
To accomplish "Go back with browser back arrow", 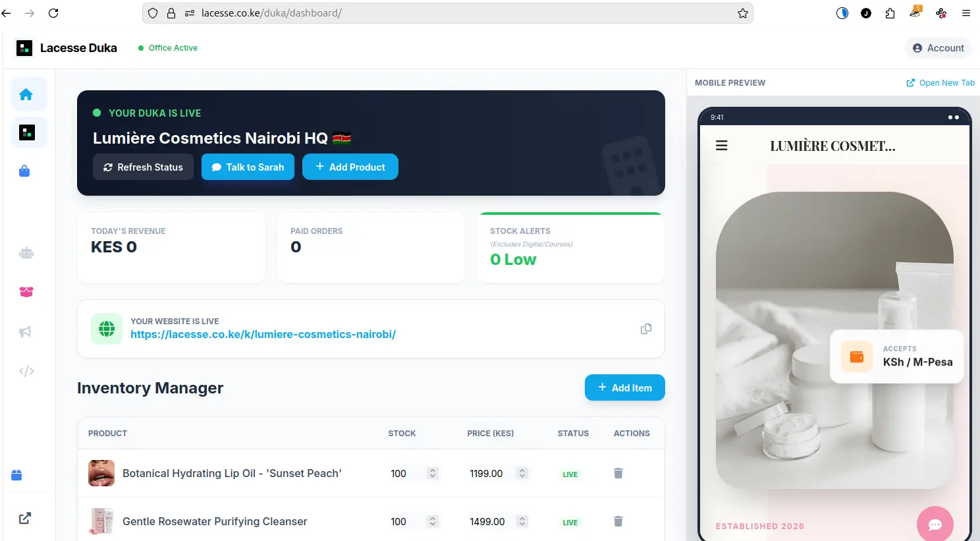I will coord(7,13).
